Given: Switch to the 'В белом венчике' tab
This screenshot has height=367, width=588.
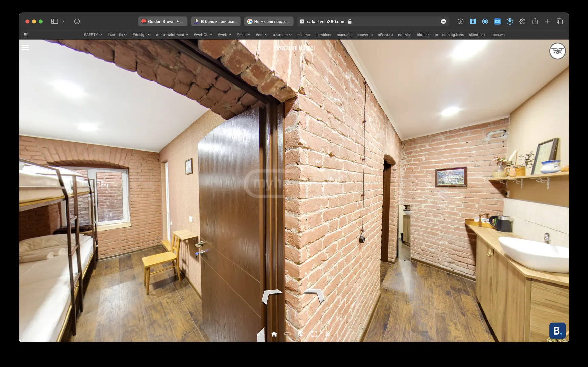Looking at the screenshot, I should tap(216, 21).
